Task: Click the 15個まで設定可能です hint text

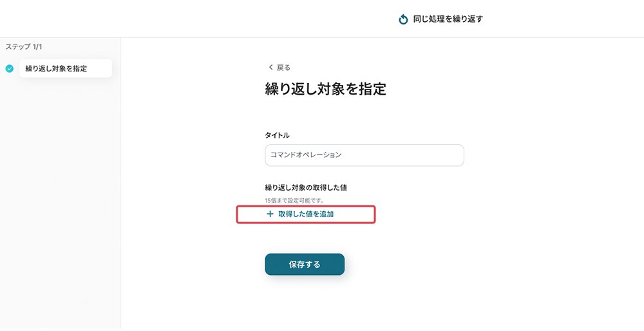Action: point(294,201)
